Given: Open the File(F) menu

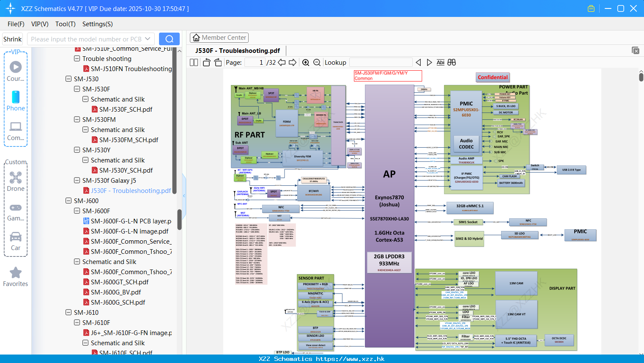Looking at the screenshot, I should [16, 24].
